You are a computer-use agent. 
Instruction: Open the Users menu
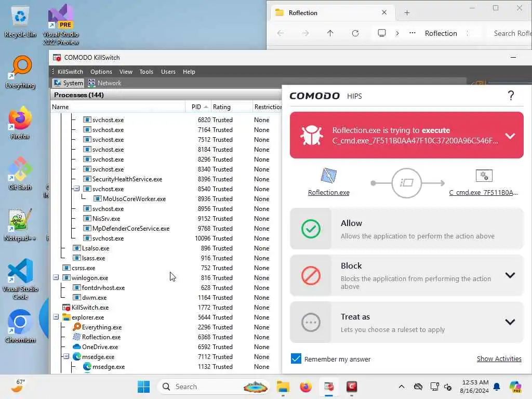click(168, 72)
